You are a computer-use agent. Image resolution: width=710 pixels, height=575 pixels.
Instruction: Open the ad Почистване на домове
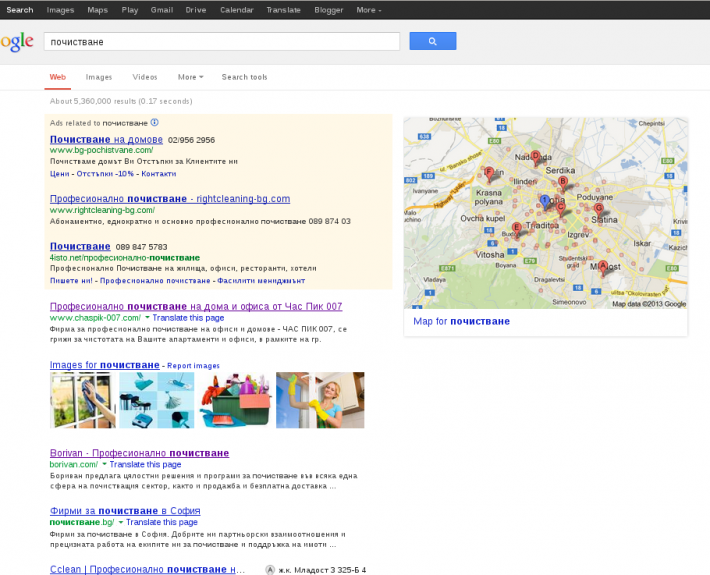[106, 139]
